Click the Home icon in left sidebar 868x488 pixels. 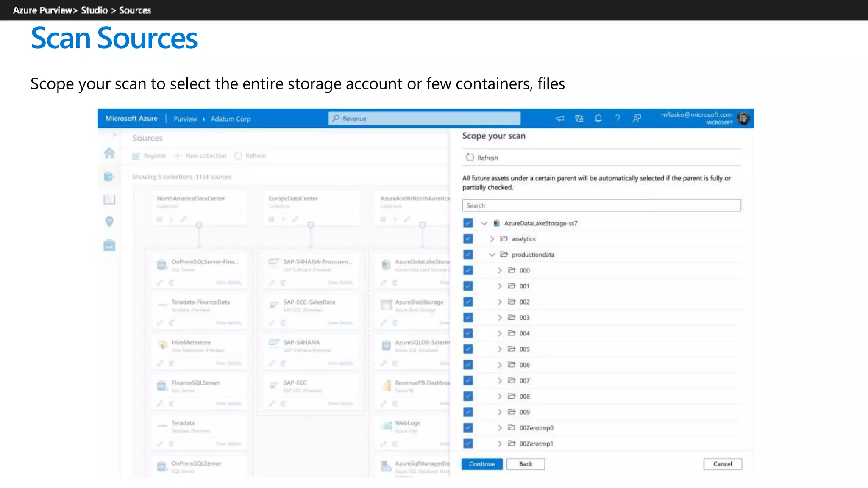109,153
